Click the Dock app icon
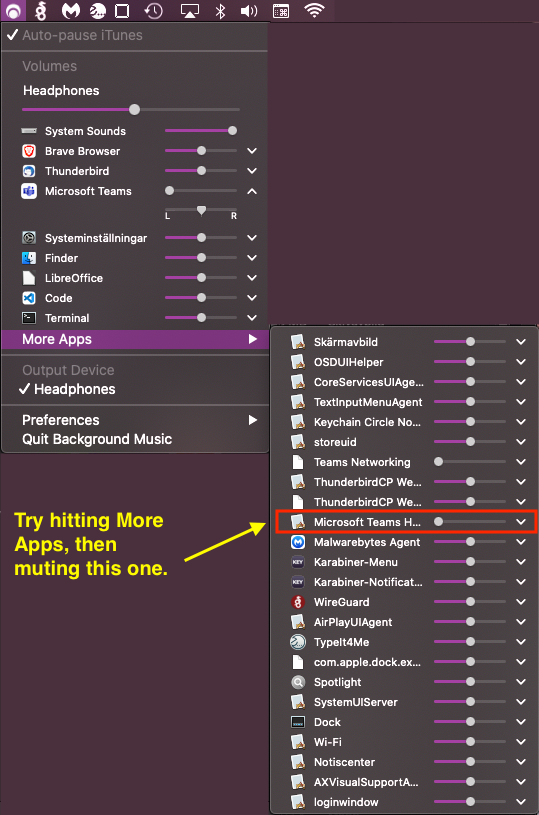The width and height of the screenshot is (539, 815). (x=298, y=722)
